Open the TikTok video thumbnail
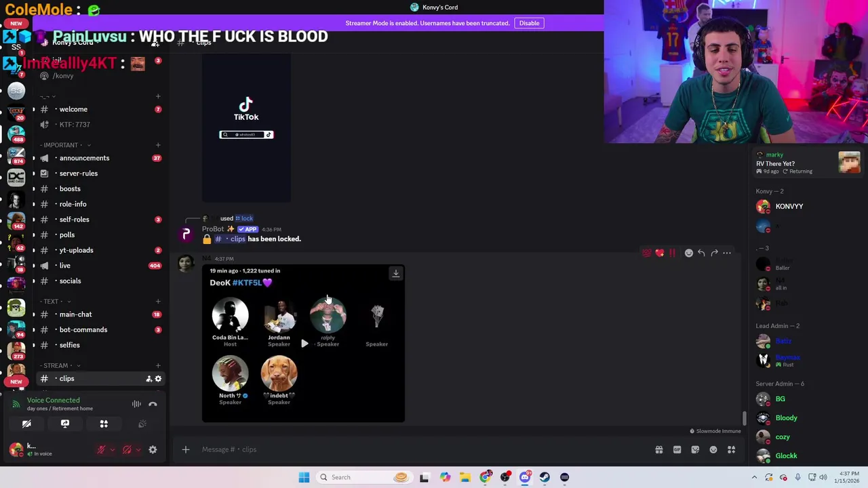Screen dimensions: 868x488 coord(246,127)
